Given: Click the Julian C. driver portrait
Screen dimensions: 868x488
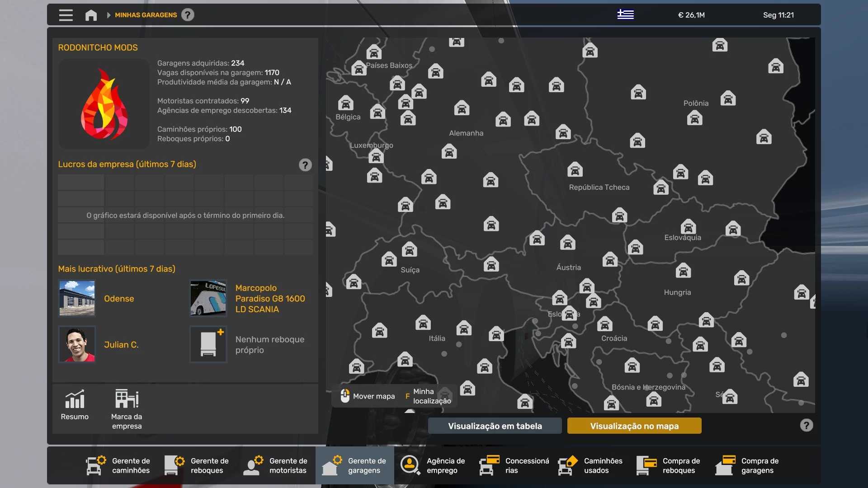Looking at the screenshot, I should 77,344.
